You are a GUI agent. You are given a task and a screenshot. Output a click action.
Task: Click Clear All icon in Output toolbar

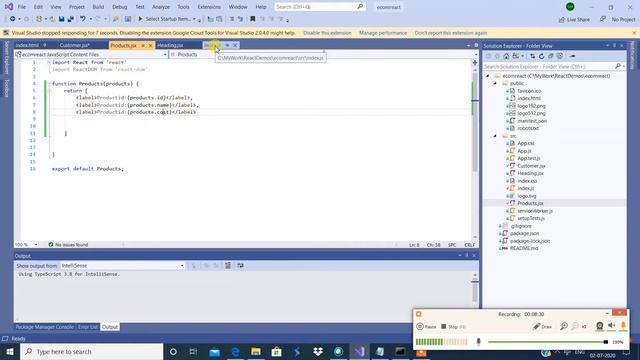(228, 266)
